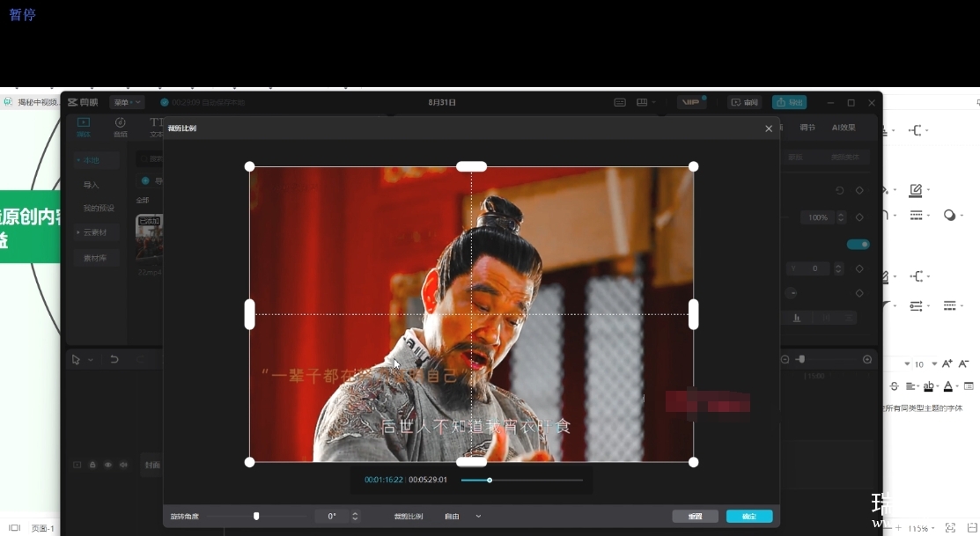Screen dimensions: 980x536
Task: Click the increase font size icon in mind map window
Action: tap(947, 363)
